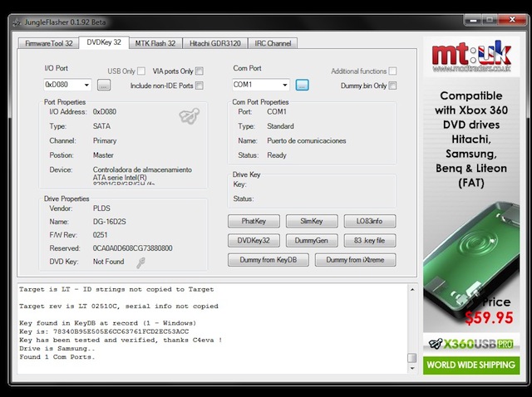Click the X360USB PRO logo
Viewport: 532px width, 397px height.
coord(471,344)
